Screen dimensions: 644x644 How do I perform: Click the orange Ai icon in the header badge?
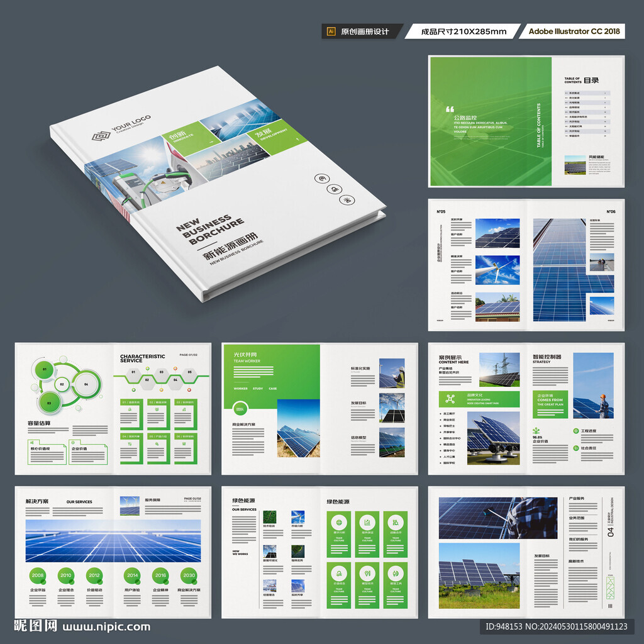click(x=331, y=31)
